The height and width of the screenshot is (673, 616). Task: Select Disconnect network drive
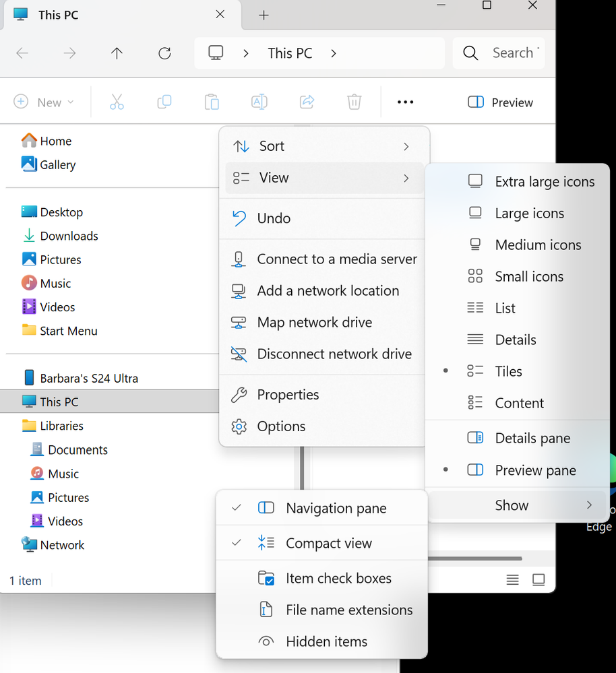[x=321, y=354]
